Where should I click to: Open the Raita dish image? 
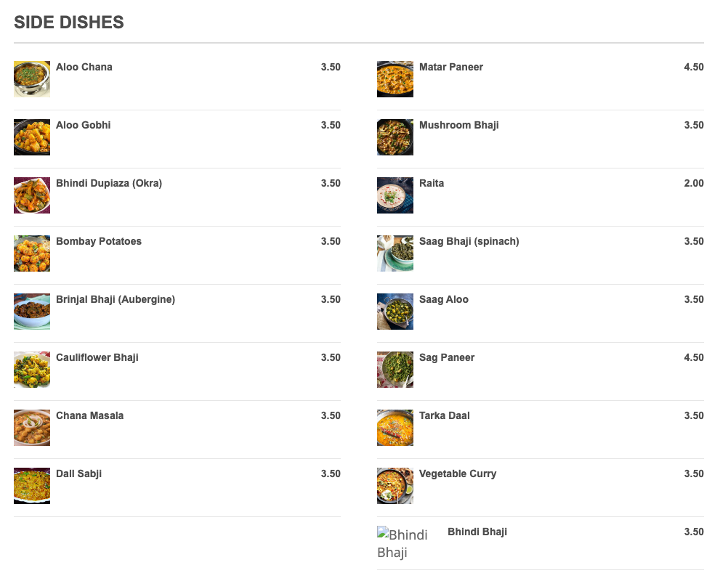tap(395, 195)
